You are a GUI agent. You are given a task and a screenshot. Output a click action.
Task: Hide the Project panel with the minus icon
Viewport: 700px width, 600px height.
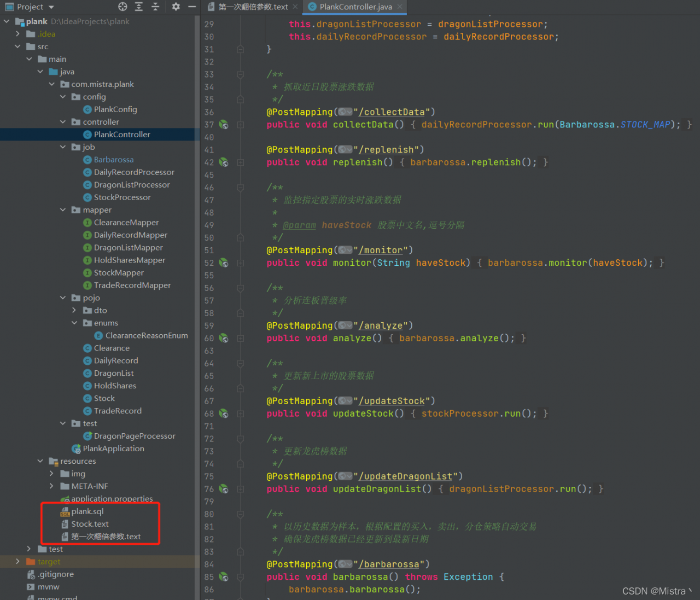pyautogui.click(x=192, y=7)
